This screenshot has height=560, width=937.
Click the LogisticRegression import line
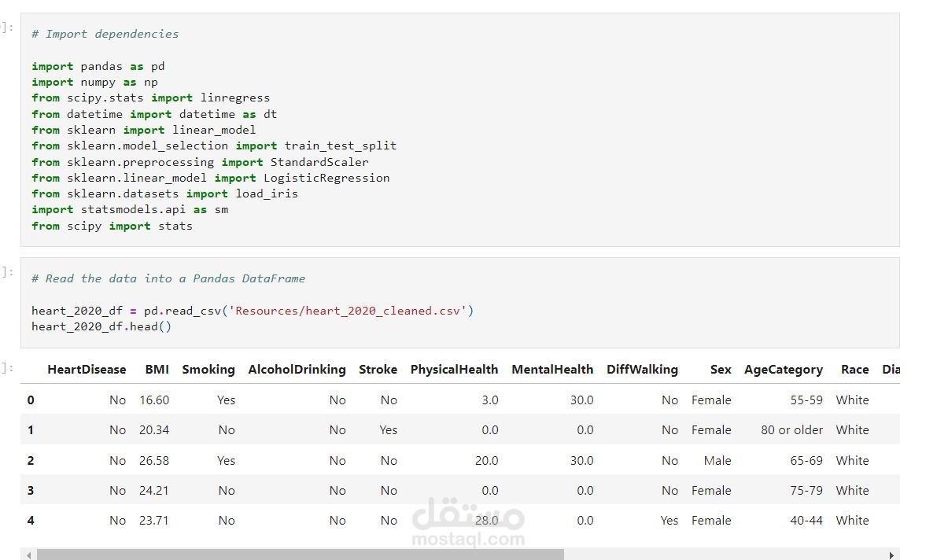[210, 178]
